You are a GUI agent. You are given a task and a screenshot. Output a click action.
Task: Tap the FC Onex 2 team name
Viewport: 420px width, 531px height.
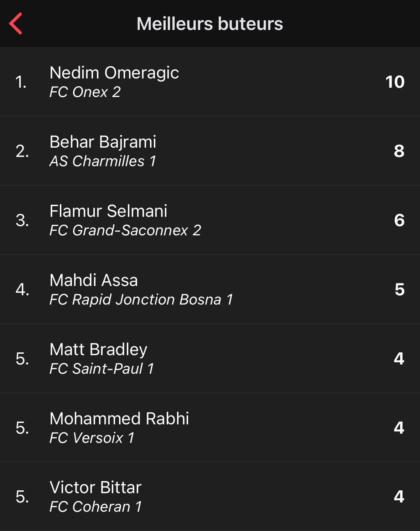tap(85, 92)
